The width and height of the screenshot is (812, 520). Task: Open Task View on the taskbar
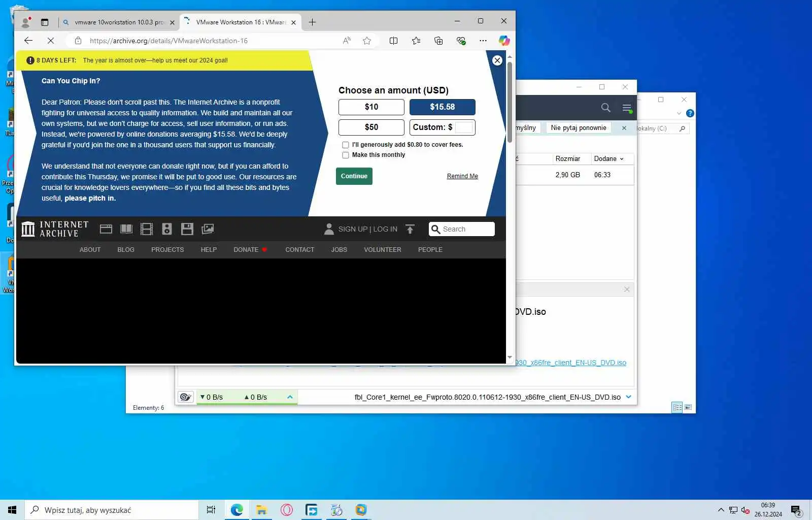(x=211, y=510)
